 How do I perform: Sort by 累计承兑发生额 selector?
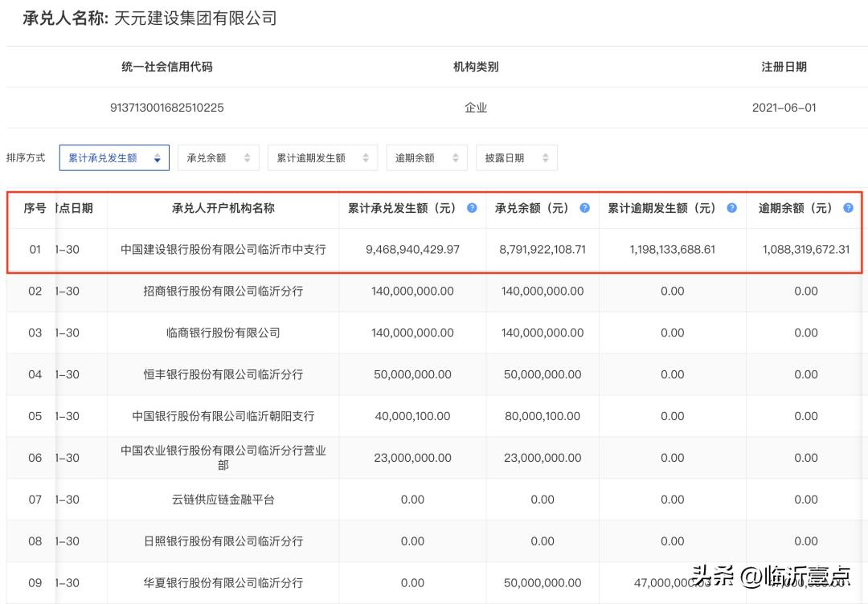tap(114, 158)
